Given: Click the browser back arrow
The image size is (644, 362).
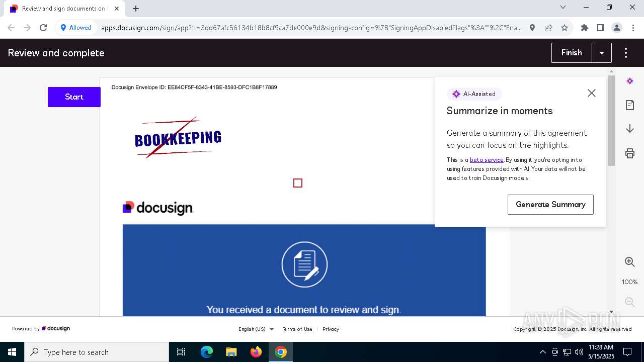Looking at the screenshot, I should point(11,28).
